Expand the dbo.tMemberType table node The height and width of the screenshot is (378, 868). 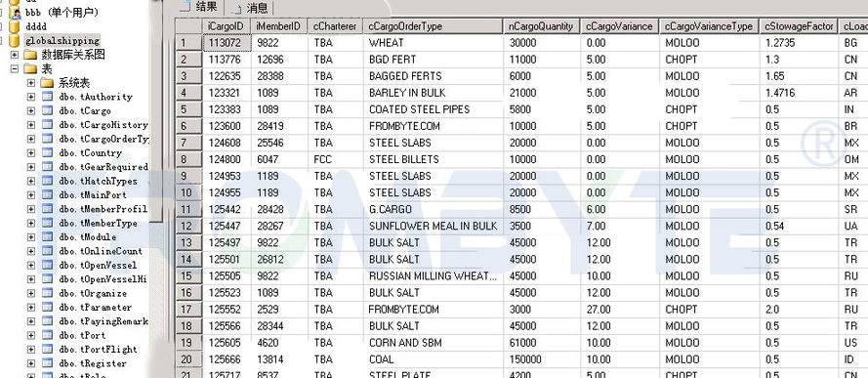(x=31, y=223)
